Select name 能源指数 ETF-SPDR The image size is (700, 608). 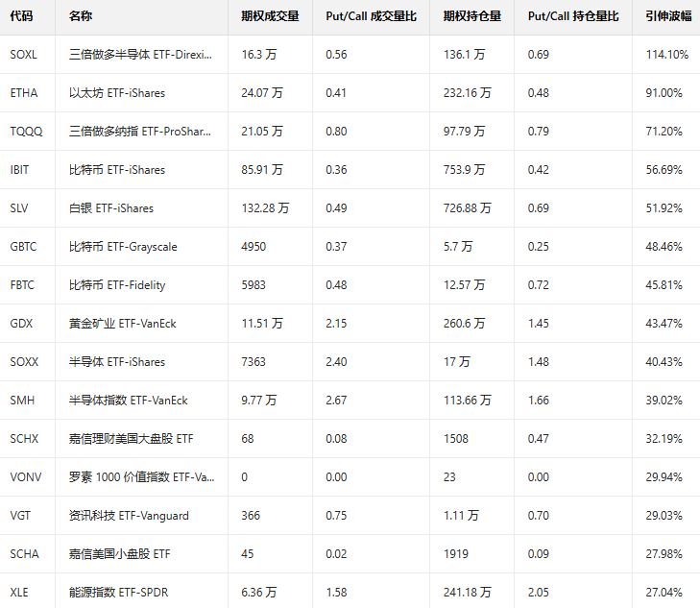click(118, 592)
